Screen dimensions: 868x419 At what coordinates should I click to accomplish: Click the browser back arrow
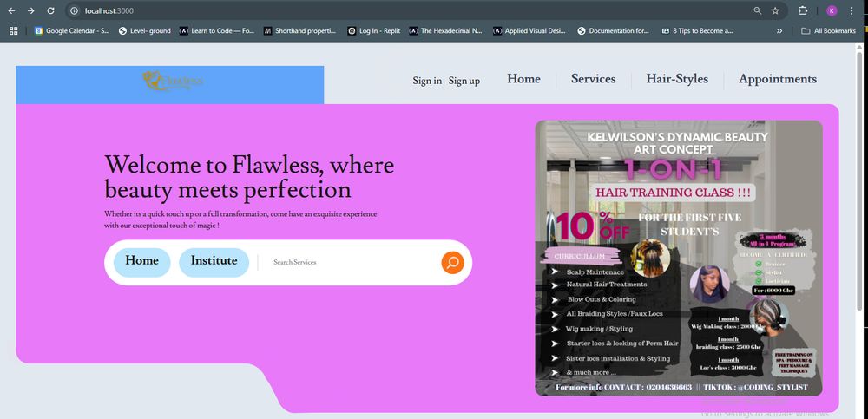pyautogui.click(x=11, y=10)
